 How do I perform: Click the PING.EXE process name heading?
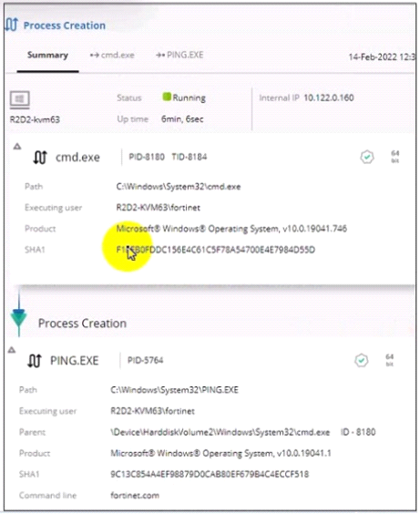point(75,361)
